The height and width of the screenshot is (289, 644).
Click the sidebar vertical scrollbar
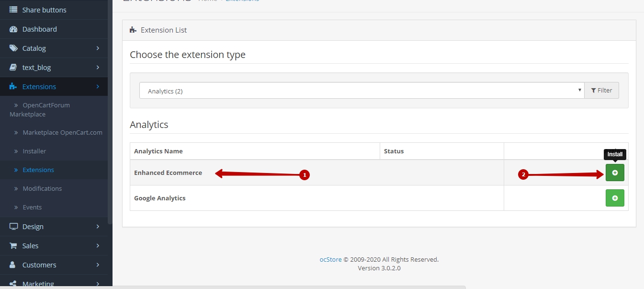110,120
